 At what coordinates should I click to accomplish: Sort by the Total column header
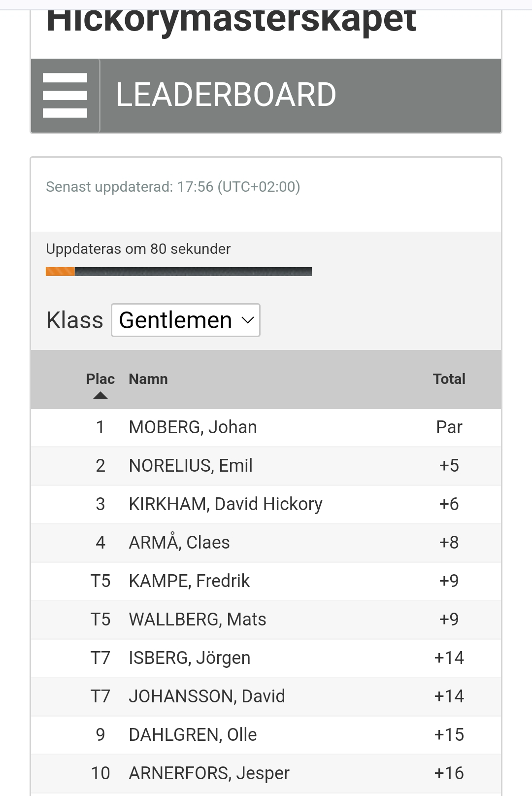(449, 379)
